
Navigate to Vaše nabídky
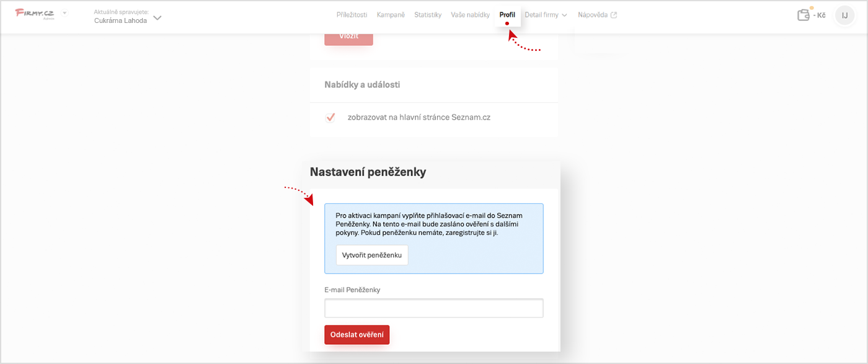click(x=470, y=15)
